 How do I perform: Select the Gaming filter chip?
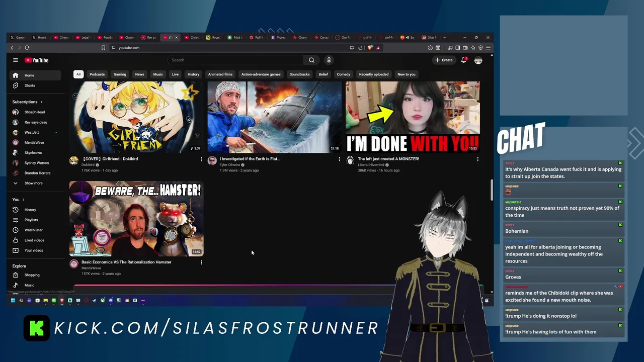[120, 74]
